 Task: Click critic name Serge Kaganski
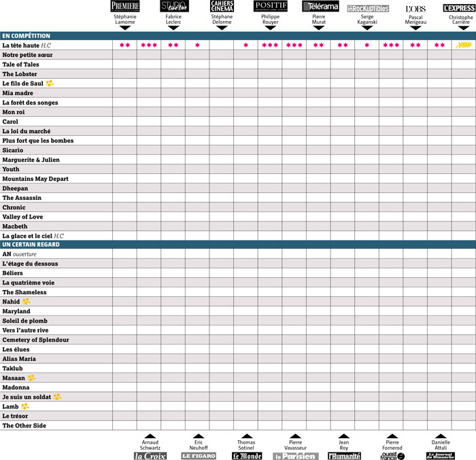pyautogui.click(x=367, y=19)
